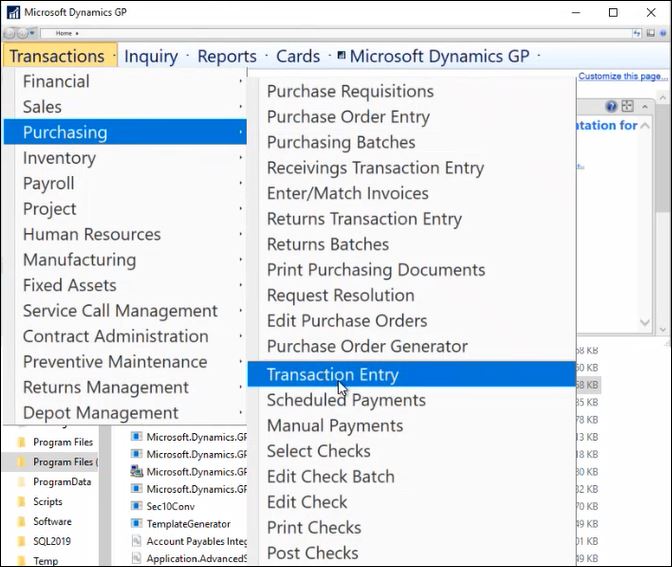Expand the Inventory submenu
This screenshot has width=672, height=567.
[59, 158]
